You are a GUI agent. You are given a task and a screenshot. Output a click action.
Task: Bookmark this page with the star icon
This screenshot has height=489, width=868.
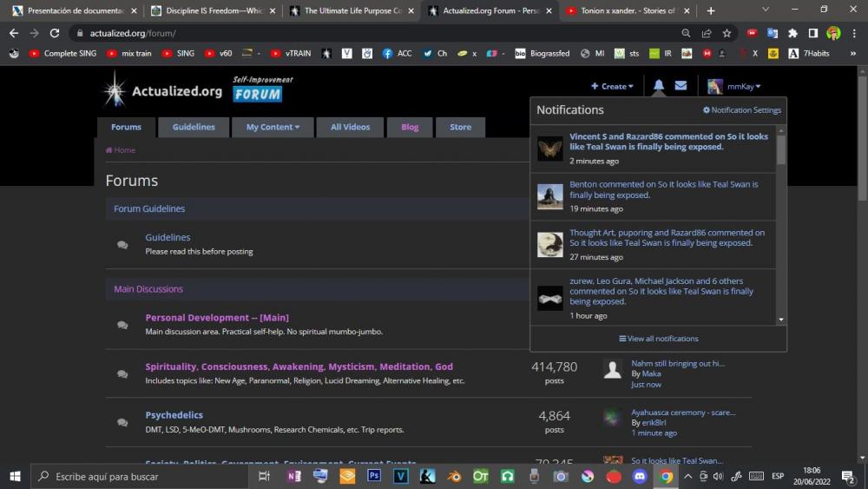727,33
